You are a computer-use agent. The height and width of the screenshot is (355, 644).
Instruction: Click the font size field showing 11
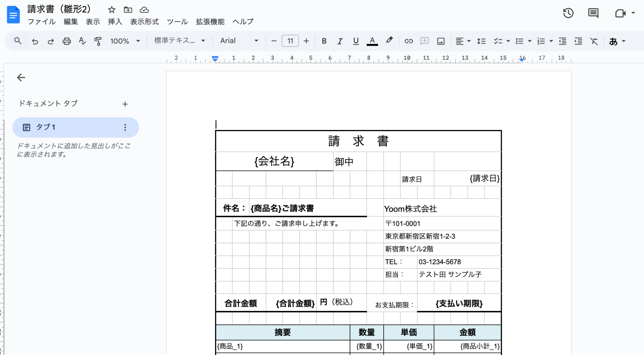(x=290, y=41)
